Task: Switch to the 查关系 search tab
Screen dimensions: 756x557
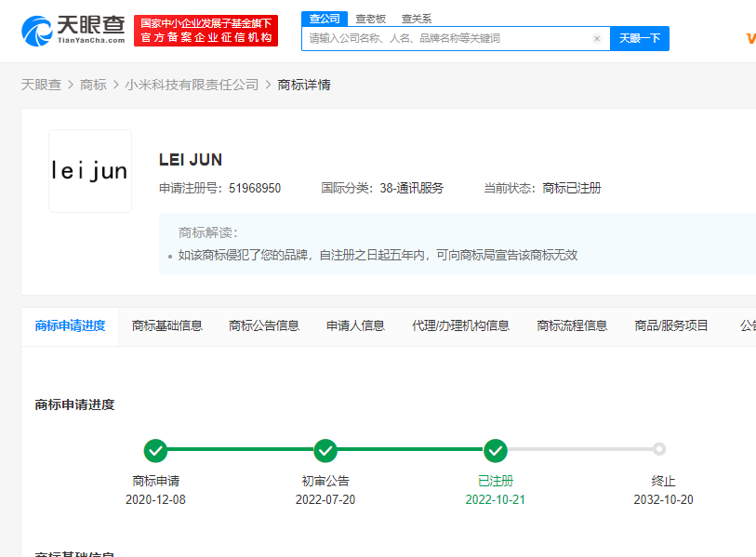Action: 415,18
